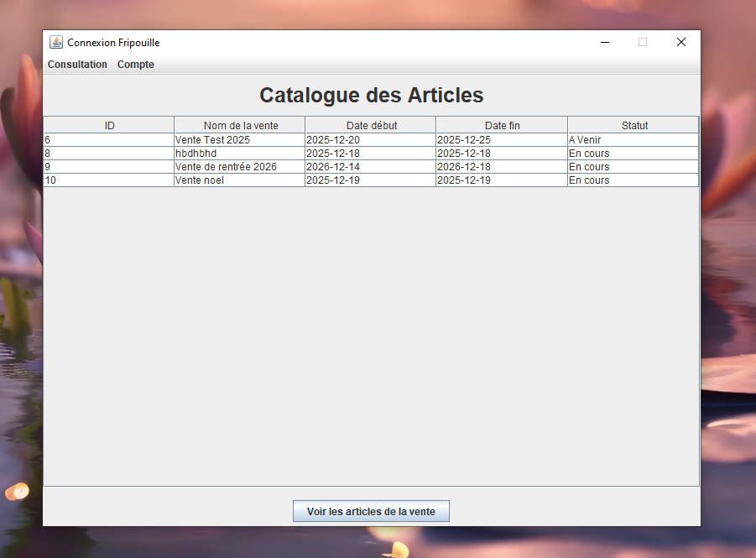756x558 pixels.
Task: Click the En cours status for Vente noel
Action: (588, 180)
